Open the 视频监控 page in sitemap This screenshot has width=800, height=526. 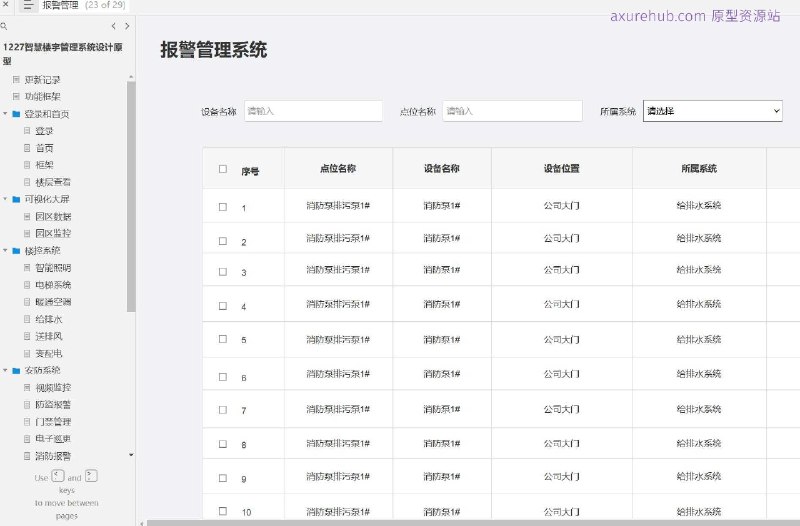(x=53, y=388)
